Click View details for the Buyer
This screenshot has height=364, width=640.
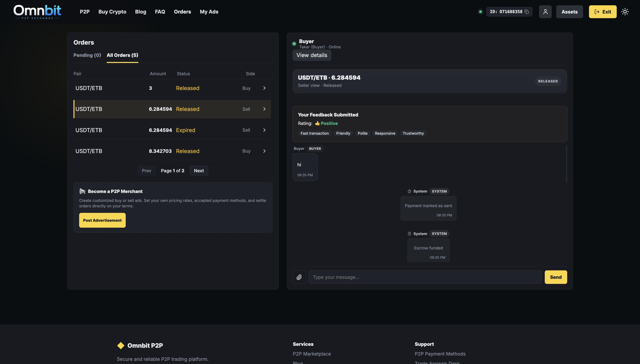point(312,55)
